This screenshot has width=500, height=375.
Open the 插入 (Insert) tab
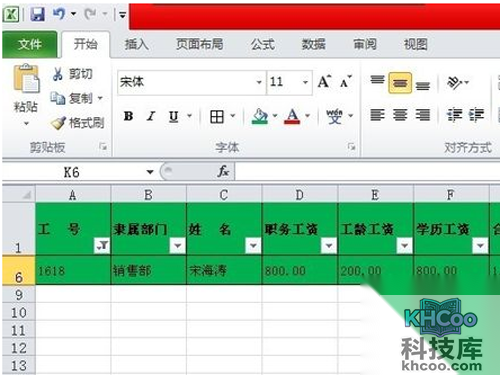click(x=136, y=44)
